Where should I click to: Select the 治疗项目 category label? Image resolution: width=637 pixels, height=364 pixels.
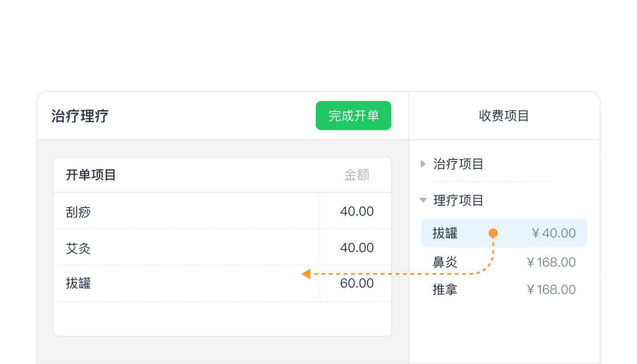(x=458, y=164)
